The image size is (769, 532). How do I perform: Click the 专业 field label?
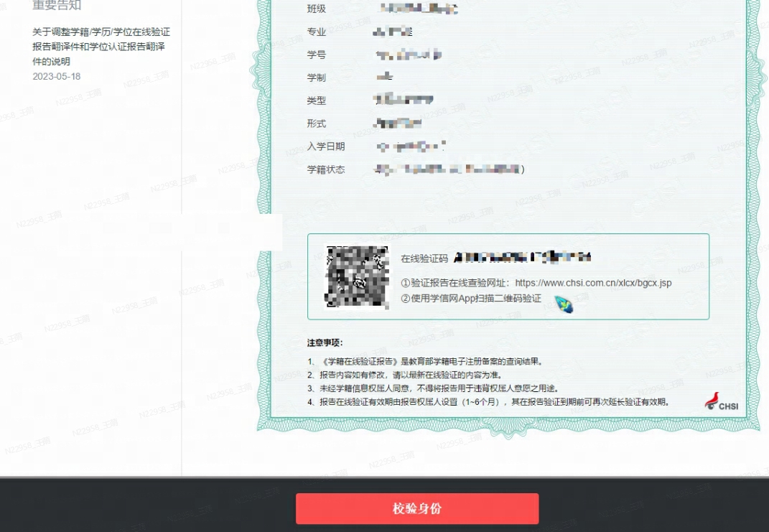[316, 32]
